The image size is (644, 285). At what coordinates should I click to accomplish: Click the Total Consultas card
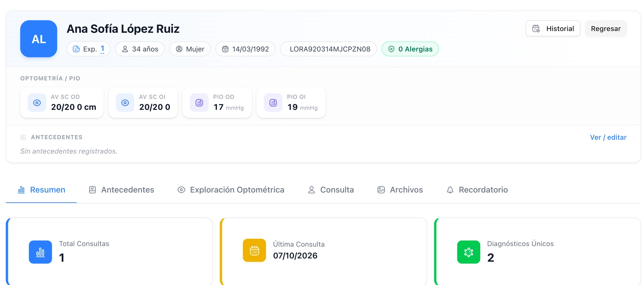coord(109,251)
